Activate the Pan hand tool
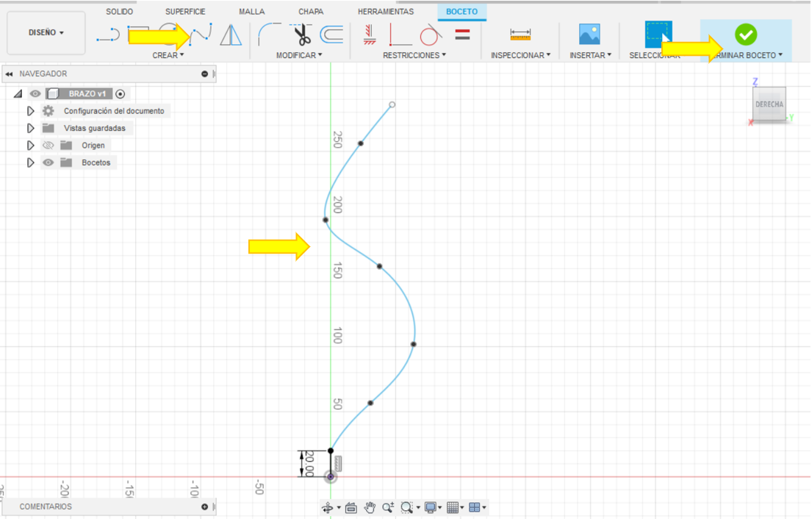The image size is (812, 519). point(369,507)
